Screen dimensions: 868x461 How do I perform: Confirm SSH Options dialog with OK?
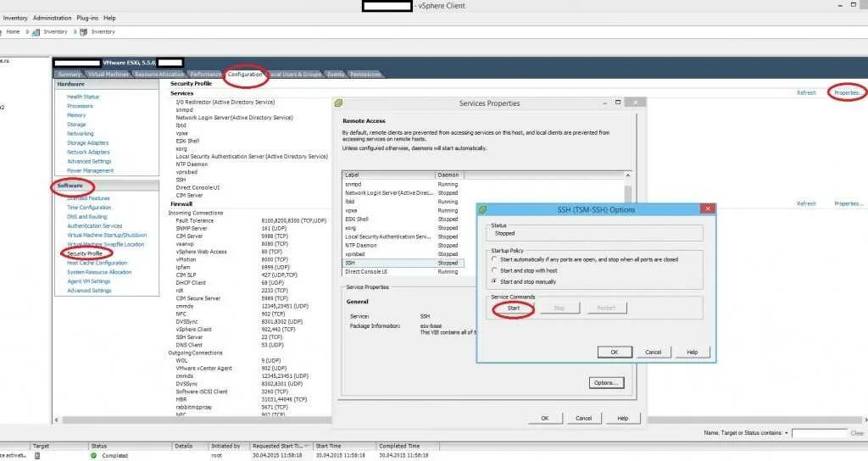tap(615, 352)
